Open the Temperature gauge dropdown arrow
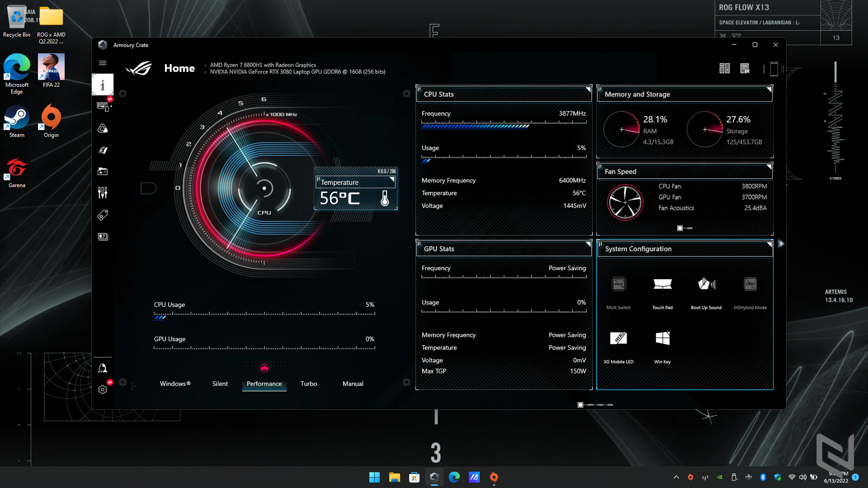The image size is (868, 488). coord(392,180)
